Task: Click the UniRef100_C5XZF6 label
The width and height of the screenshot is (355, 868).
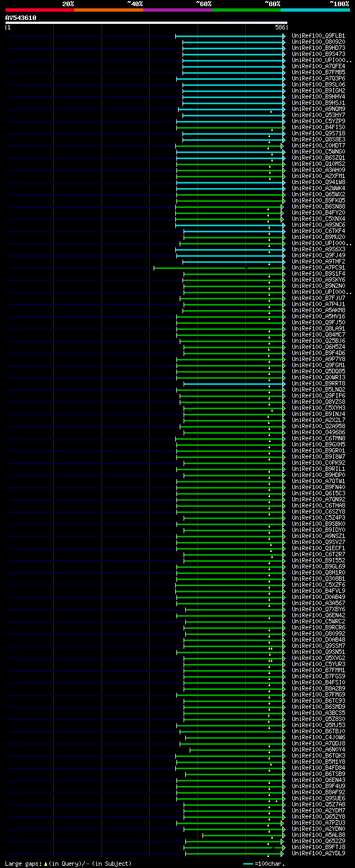Action: click(x=318, y=585)
